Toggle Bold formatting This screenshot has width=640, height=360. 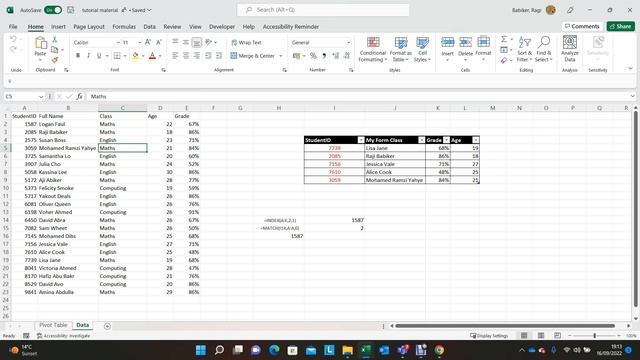[78, 56]
